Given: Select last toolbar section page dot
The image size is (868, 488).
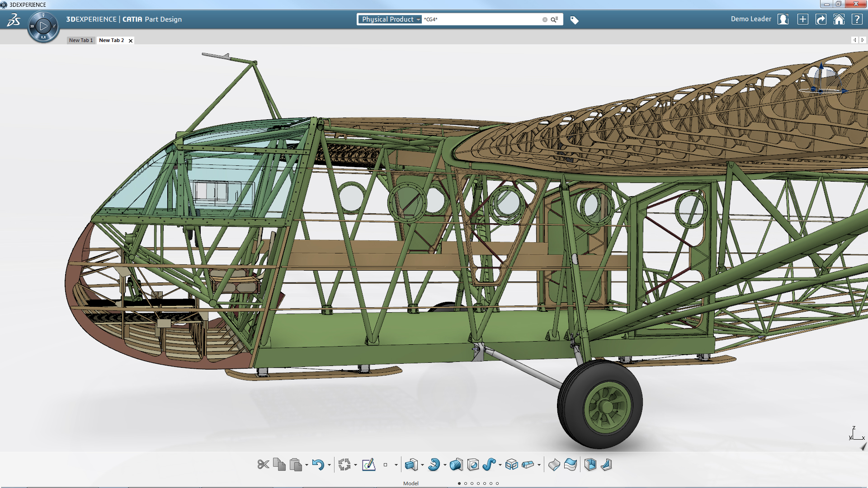Looking at the screenshot, I should 497,483.
